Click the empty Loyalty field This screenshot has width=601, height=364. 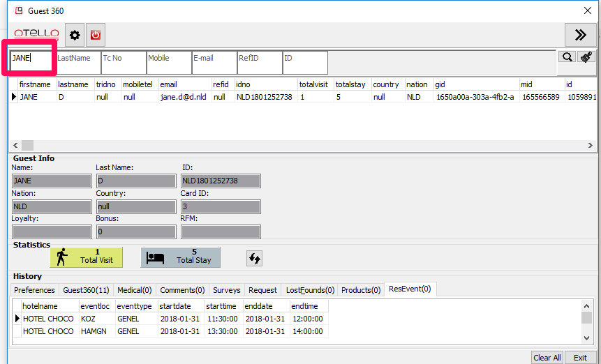point(52,232)
